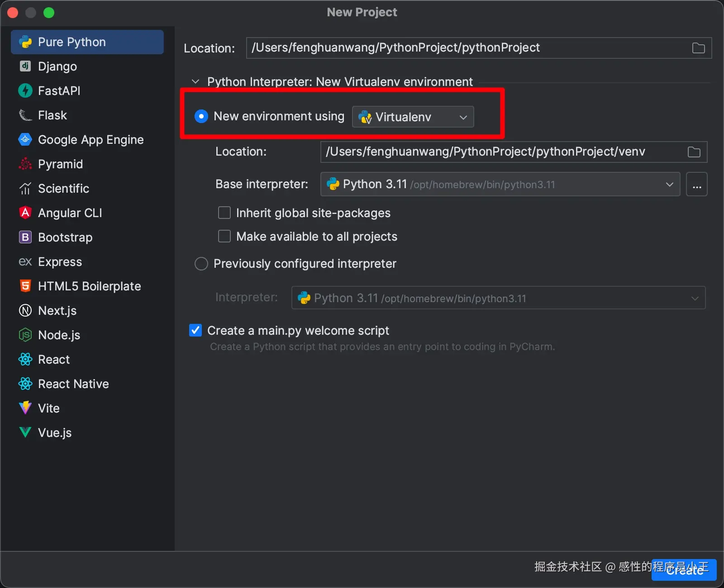Browse for venv location folder icon
The height and width of the screenshot is (588, 724).
(694, 152)
